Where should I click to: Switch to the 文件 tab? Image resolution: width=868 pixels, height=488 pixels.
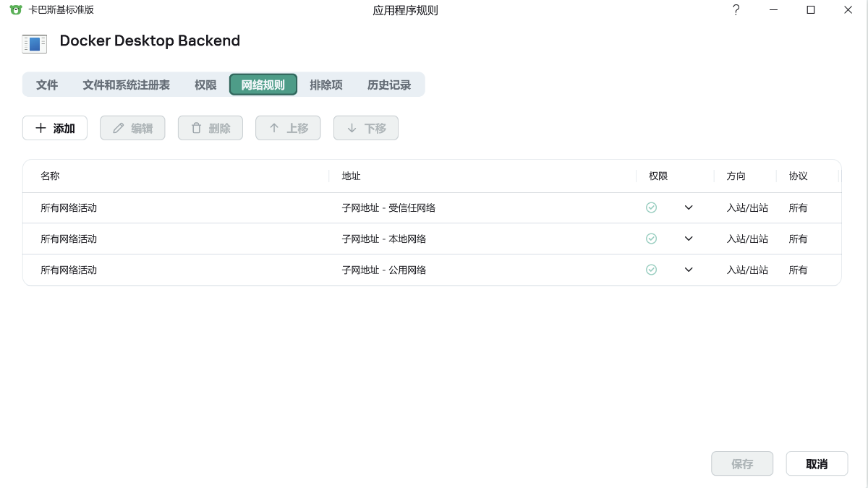coord(47,85)
